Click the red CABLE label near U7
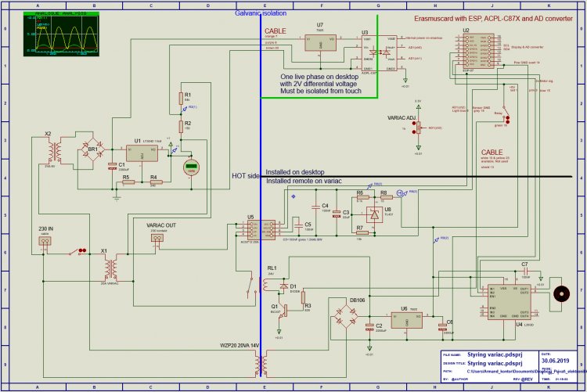Screen dimensions: 587x392 [275, 31]
